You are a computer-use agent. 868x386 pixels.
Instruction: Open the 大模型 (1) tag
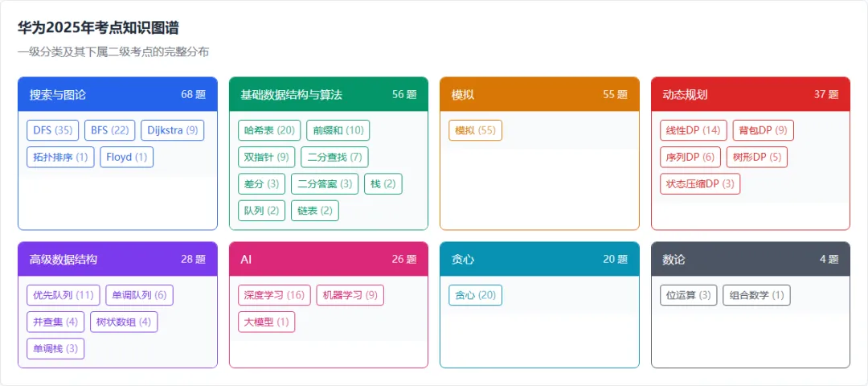point(267,322)
